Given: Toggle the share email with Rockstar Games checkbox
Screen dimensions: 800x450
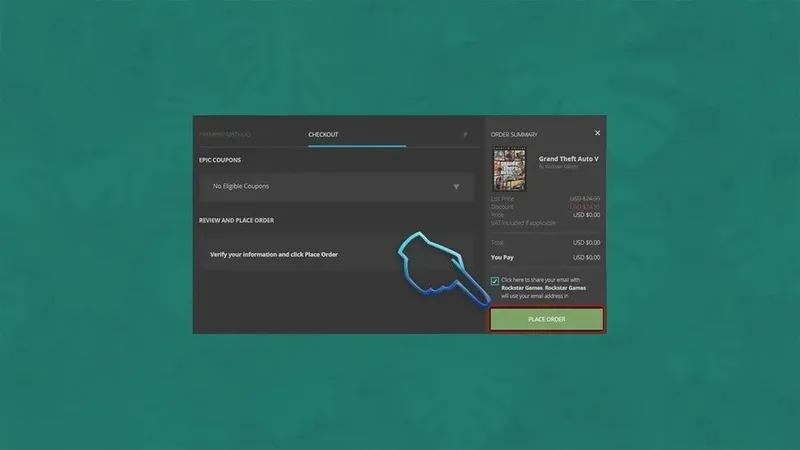Looking at the screenshot, I should pos(495,280).
